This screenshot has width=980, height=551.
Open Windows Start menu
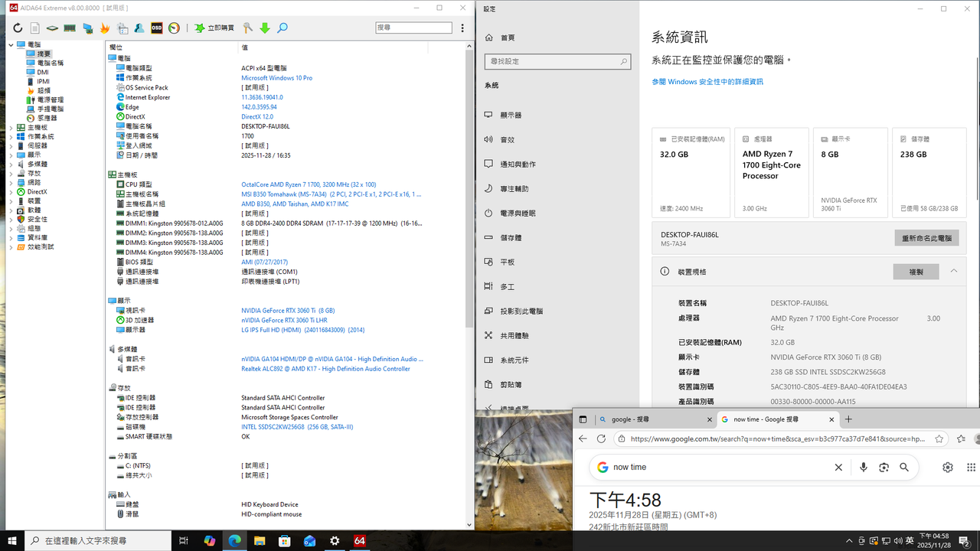pos(12,540)
